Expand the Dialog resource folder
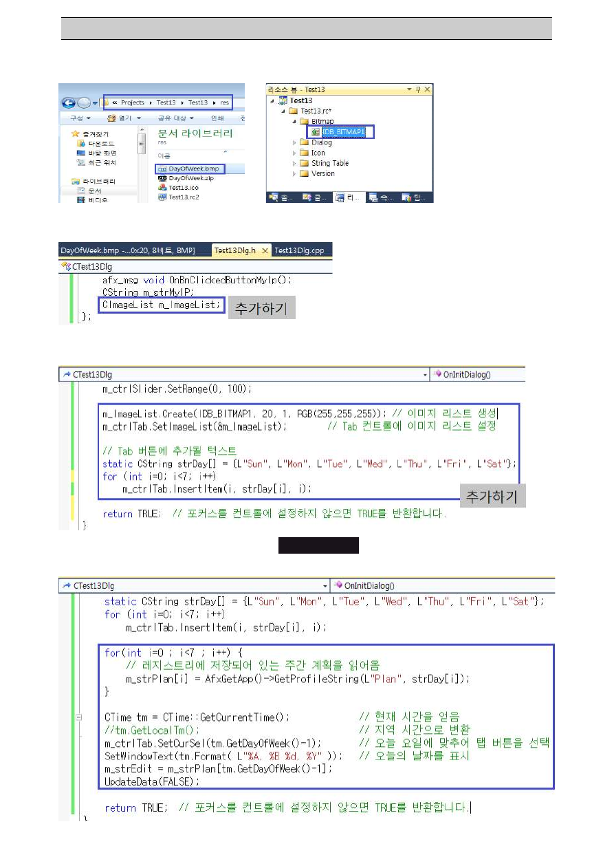This screenshot has height=868, width=614. click(x=294, y=142)
